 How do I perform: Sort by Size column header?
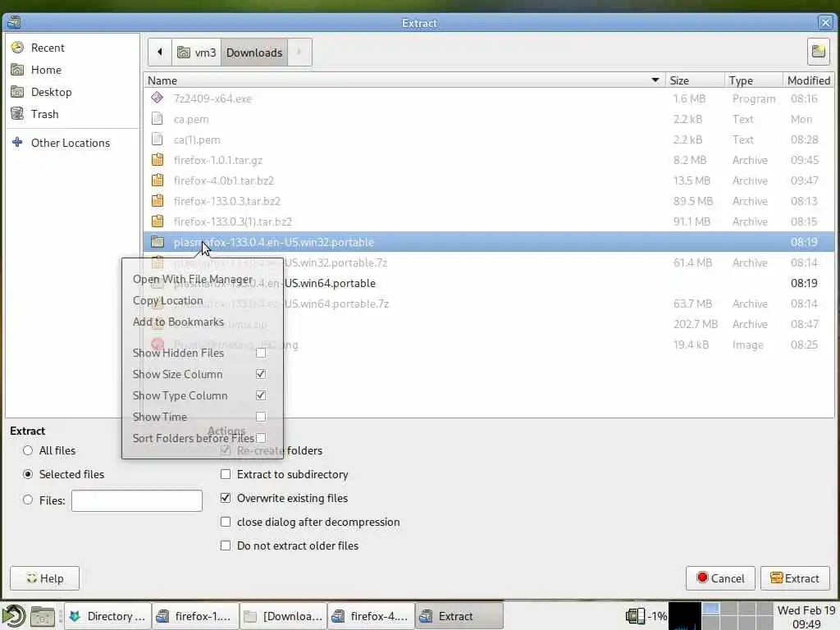tap(694, 80)
